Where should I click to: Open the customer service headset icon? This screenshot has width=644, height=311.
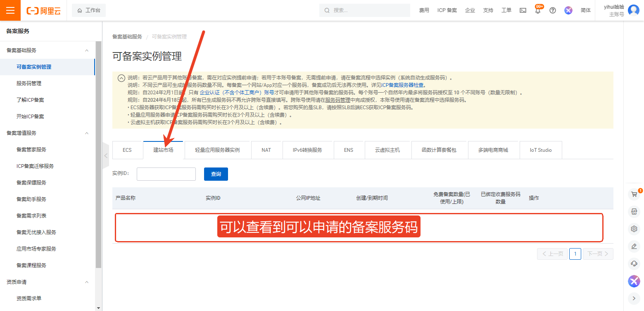pyautogui.click(x=634, y=264)
